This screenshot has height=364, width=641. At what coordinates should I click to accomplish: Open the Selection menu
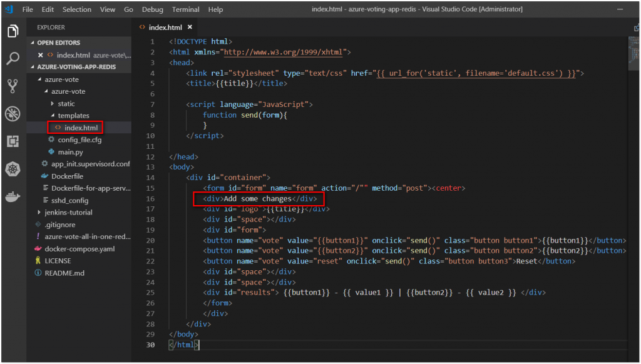pos(77,9)
